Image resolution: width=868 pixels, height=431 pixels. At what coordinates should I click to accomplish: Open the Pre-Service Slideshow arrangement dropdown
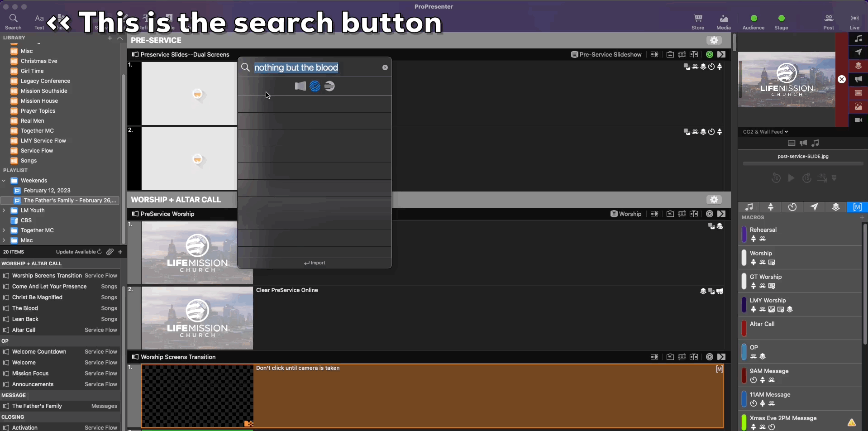click(606, 55)
